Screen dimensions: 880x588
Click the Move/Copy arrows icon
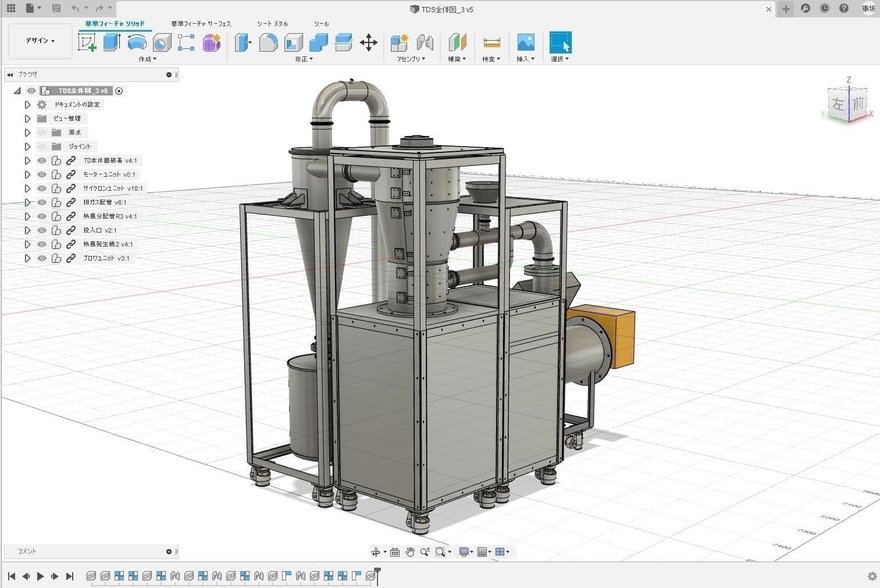[369, 42]
